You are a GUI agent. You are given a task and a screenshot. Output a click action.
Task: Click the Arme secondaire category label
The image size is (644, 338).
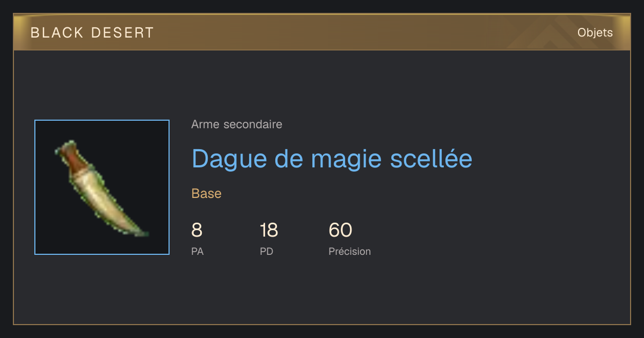tap(237, 124)
